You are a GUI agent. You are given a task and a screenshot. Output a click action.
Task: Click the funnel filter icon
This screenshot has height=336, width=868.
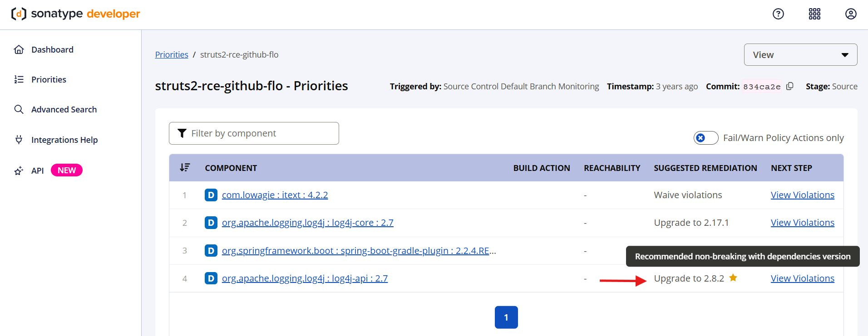[x=182, y=133]
